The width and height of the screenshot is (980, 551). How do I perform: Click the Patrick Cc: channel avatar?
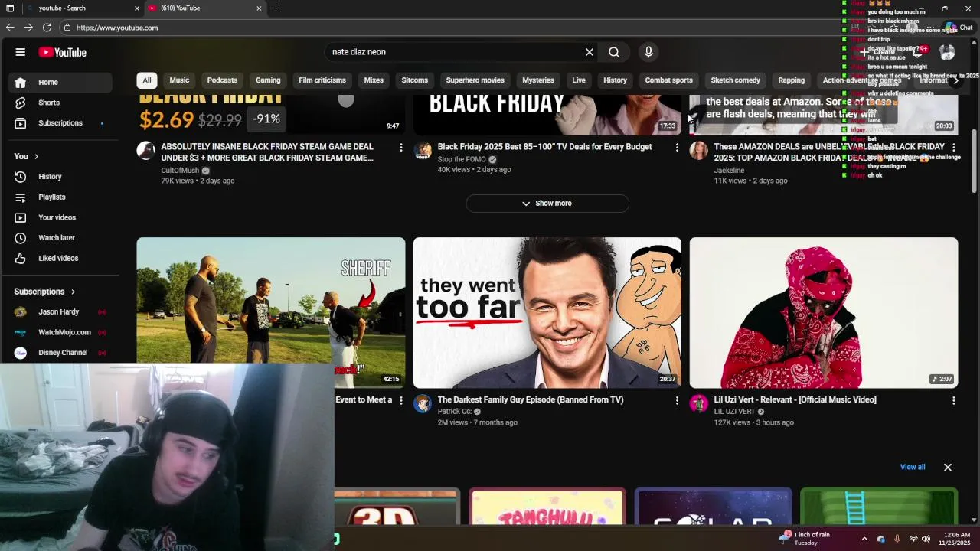pos(423,403)
